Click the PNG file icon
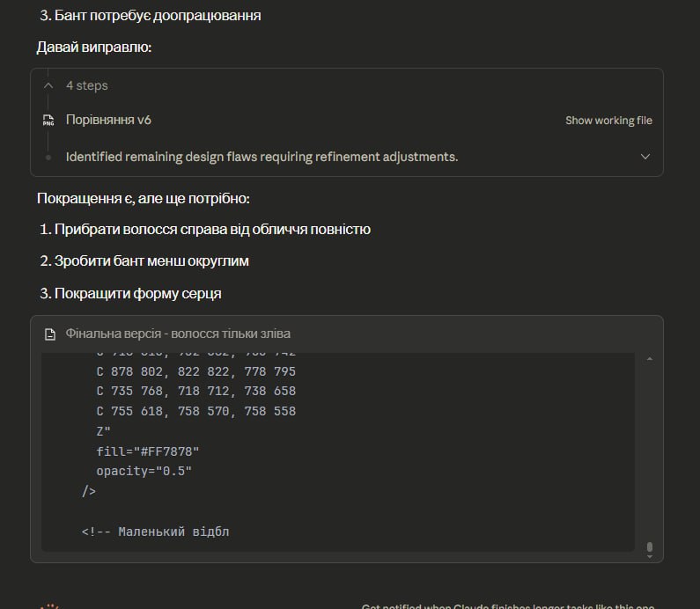The height and width of the screenshot is (609, 700). [x=48, y=121]
